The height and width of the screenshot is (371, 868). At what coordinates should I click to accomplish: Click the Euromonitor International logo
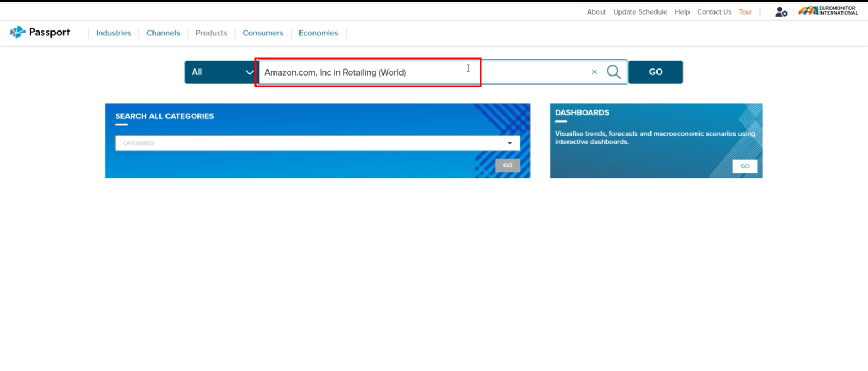[828, 11]
